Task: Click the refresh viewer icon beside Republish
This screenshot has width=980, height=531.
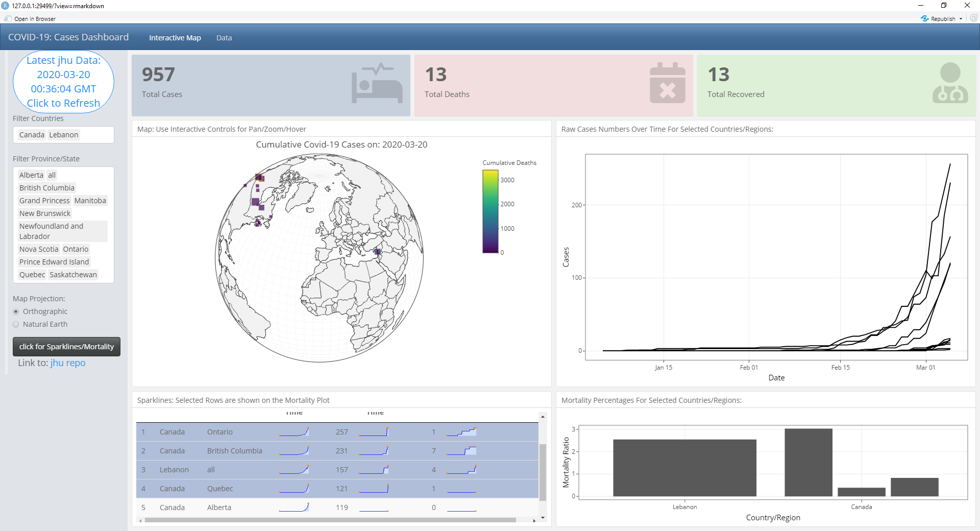Action: click(973, 18)
